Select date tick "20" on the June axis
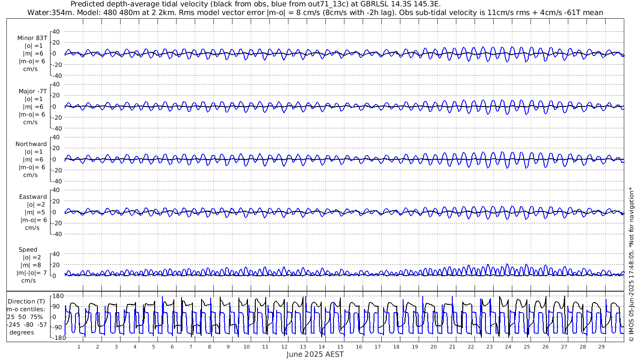 pos(434,347)
